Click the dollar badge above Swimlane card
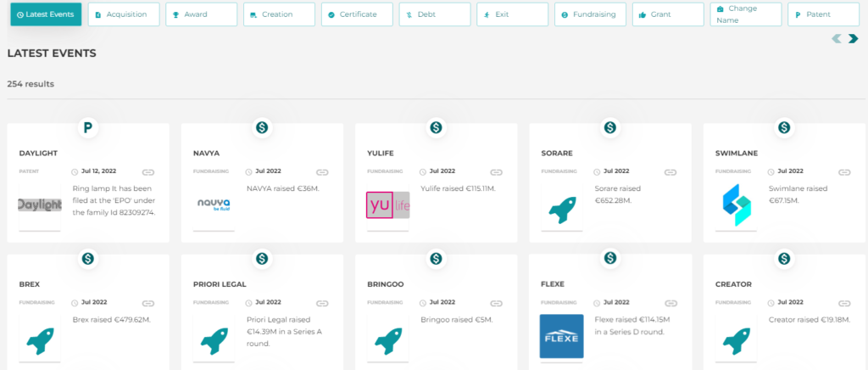Screen dimensions: 868x370 point(784,128)
